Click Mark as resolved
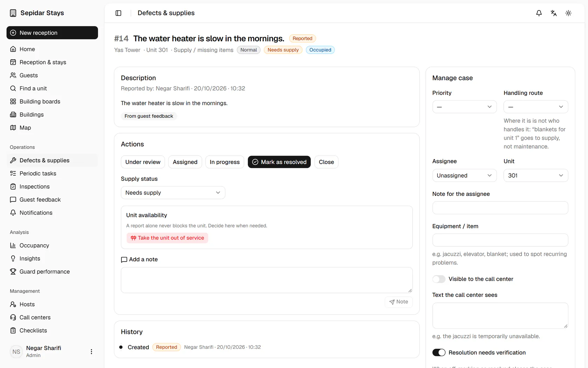 click(x=279, y=162)
